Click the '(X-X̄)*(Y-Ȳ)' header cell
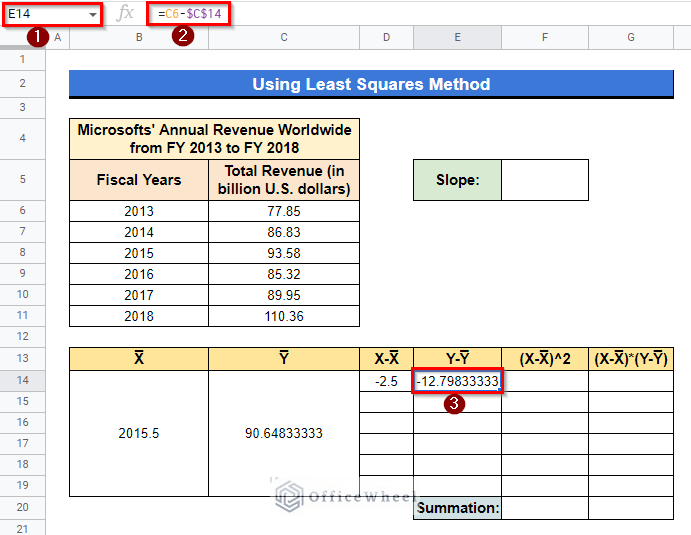The width and height of the screenshot is (691, 535). click(x=631, y=359)
